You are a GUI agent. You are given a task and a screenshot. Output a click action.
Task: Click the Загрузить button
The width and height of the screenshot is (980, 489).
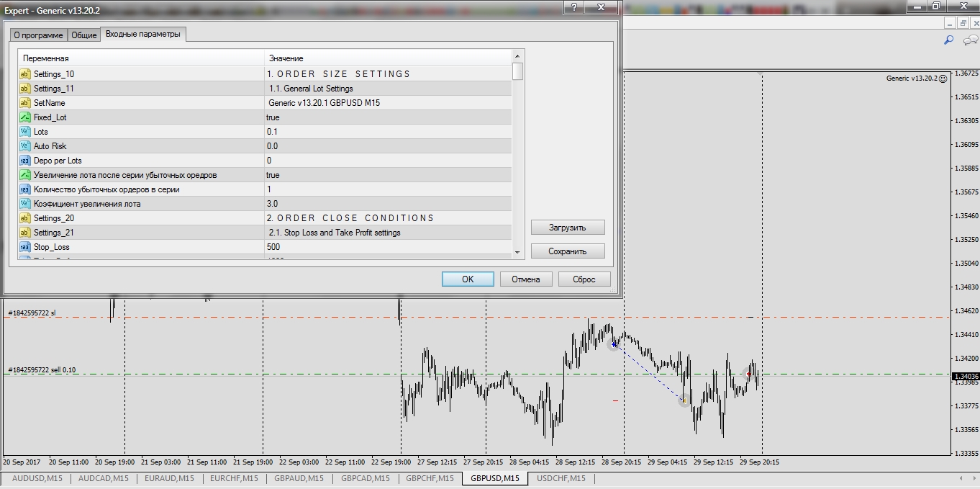tap(568, 228)
